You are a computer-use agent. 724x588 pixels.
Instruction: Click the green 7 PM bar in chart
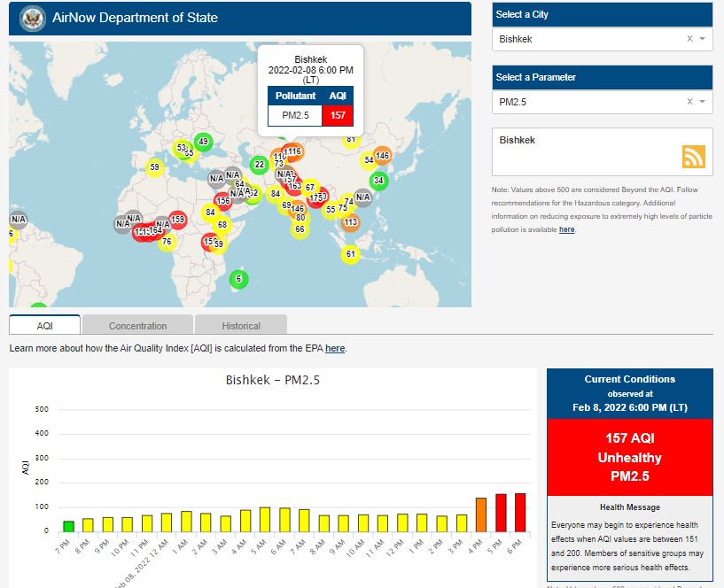68,526
